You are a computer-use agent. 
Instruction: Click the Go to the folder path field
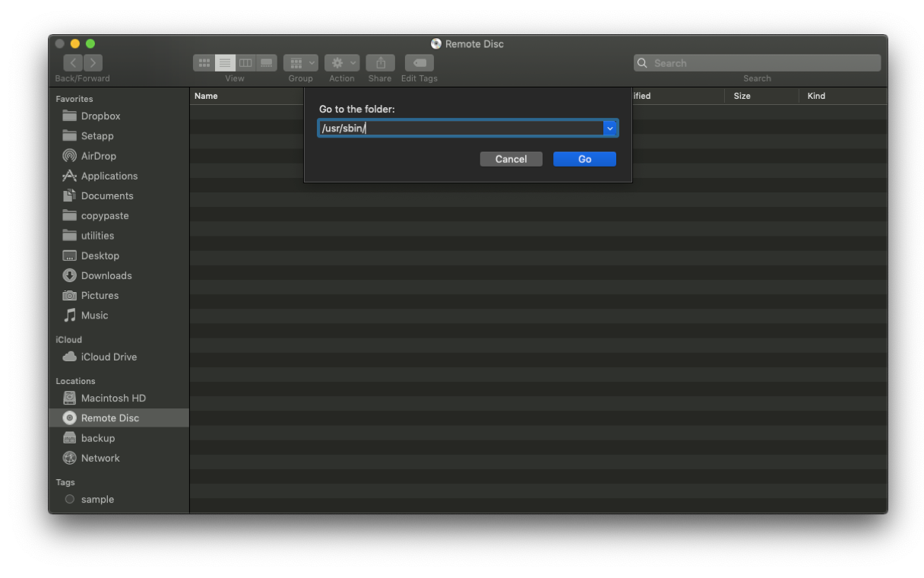click(460, 129)
